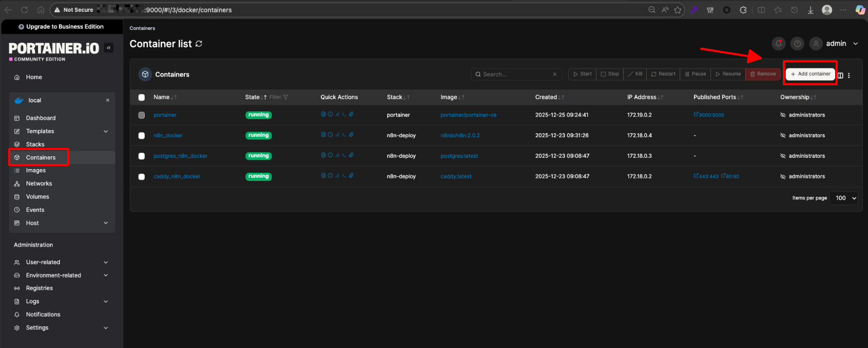Clear the search field with X
Screen dimensions: 868x348
(x=555, y=74)
